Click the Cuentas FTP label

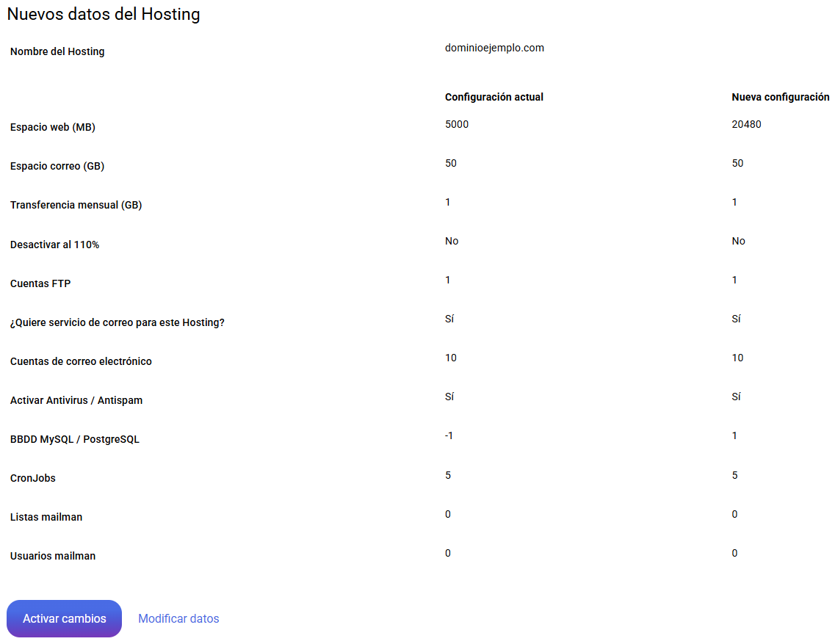click(40, 283)
